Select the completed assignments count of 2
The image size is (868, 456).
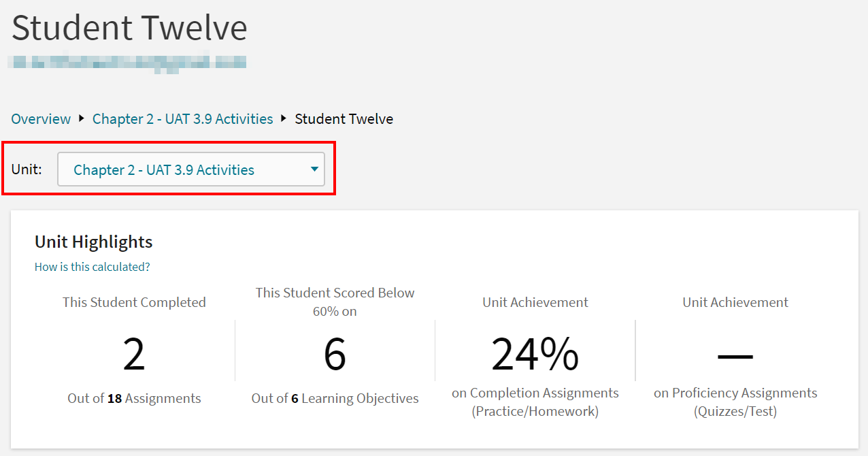click(133, 352)
